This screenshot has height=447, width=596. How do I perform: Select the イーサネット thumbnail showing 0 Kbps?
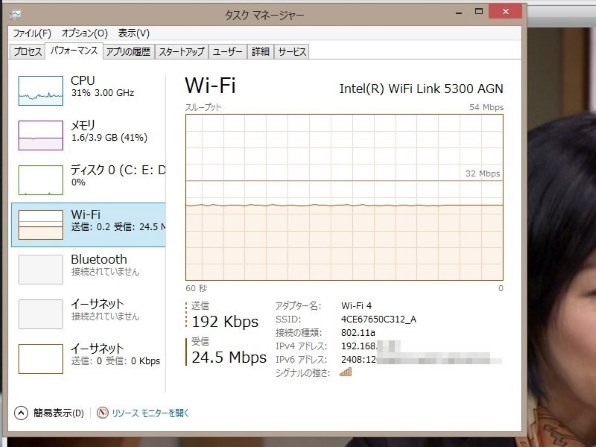41,359
